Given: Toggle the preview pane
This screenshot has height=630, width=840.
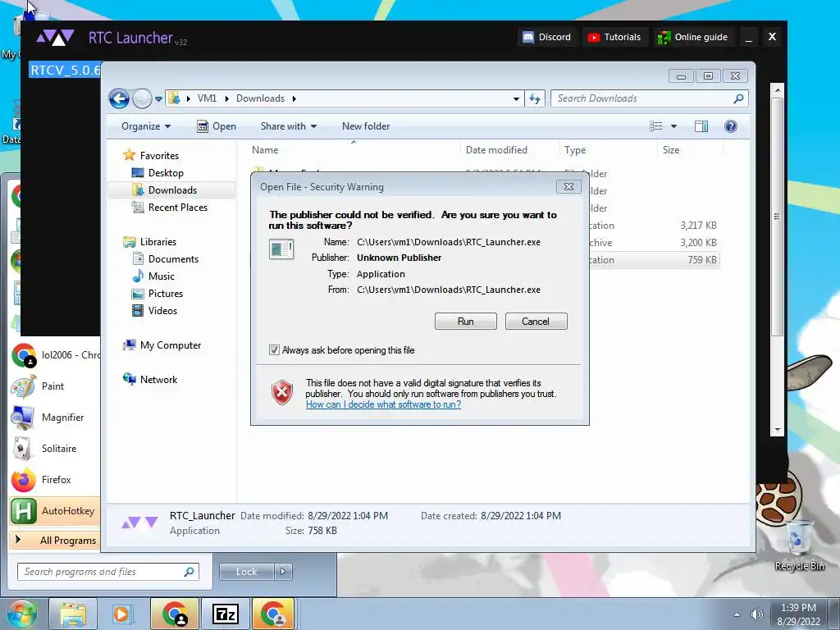Looking at the screenshot, I should tap(701, 126).
